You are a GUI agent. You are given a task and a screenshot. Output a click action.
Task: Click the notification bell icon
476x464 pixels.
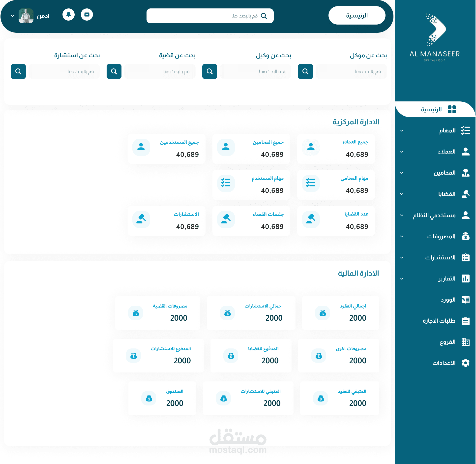68,15
